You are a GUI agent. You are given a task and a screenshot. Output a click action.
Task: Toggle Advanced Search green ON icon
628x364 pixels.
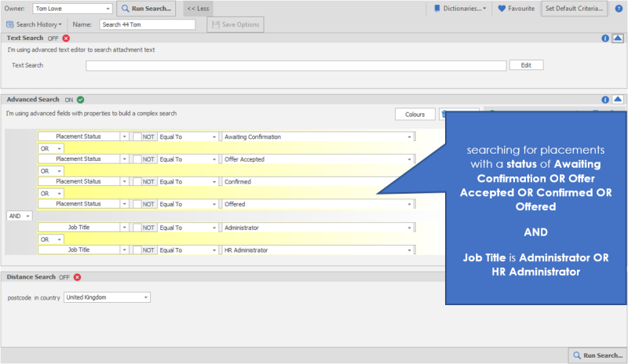click(x=81, y=100)
